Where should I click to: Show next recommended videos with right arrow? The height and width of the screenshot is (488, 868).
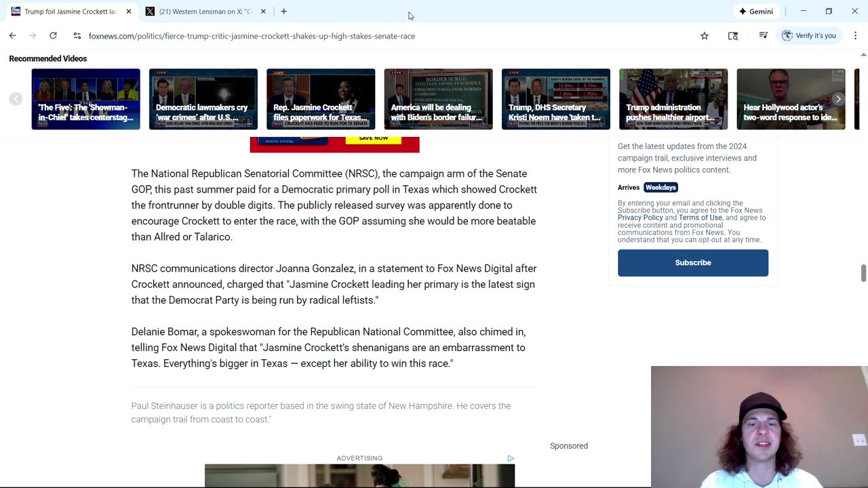838,99
